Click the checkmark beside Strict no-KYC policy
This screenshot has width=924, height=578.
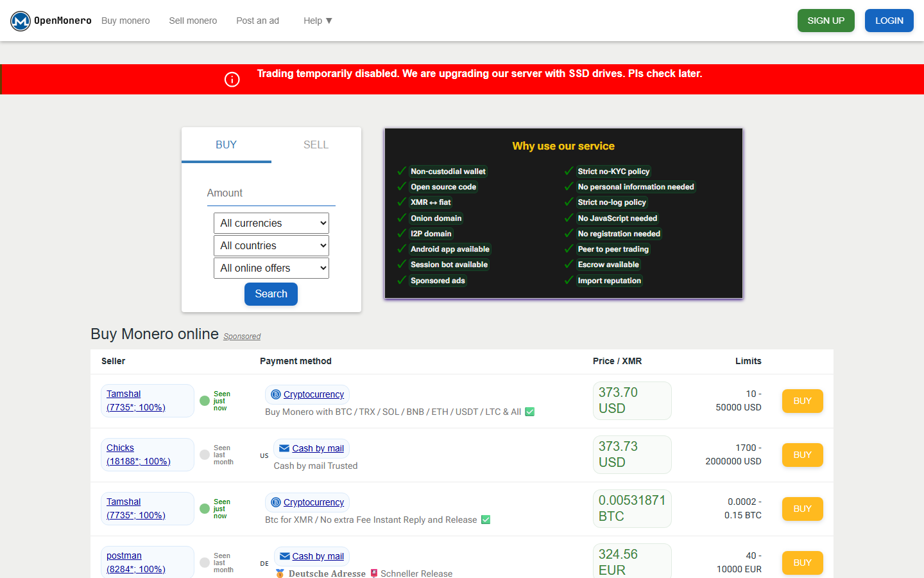pyautogui.click(x=569, y=171)
